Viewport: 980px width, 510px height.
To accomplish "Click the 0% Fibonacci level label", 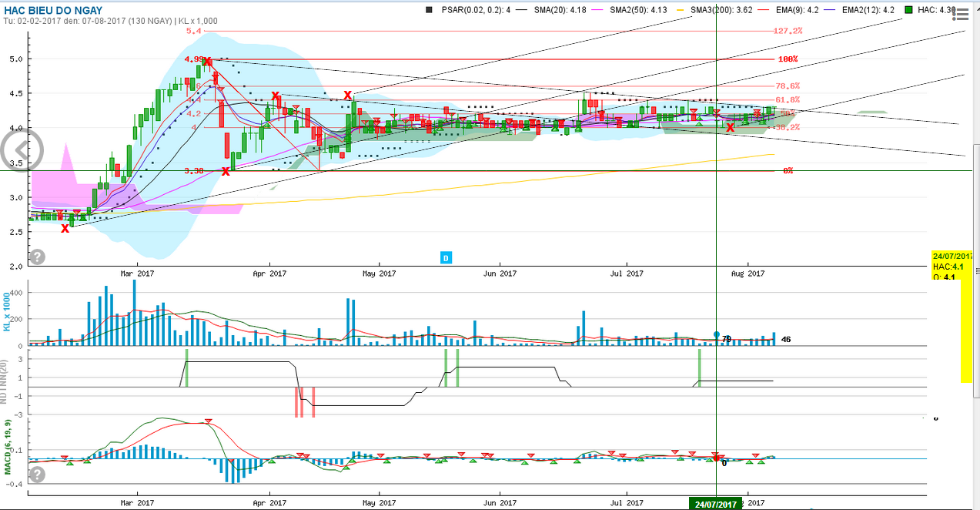I will (788, 171).
